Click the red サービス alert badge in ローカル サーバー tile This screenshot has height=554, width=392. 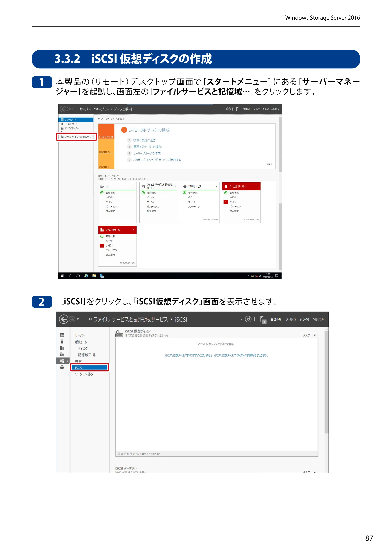coord(226,202)
